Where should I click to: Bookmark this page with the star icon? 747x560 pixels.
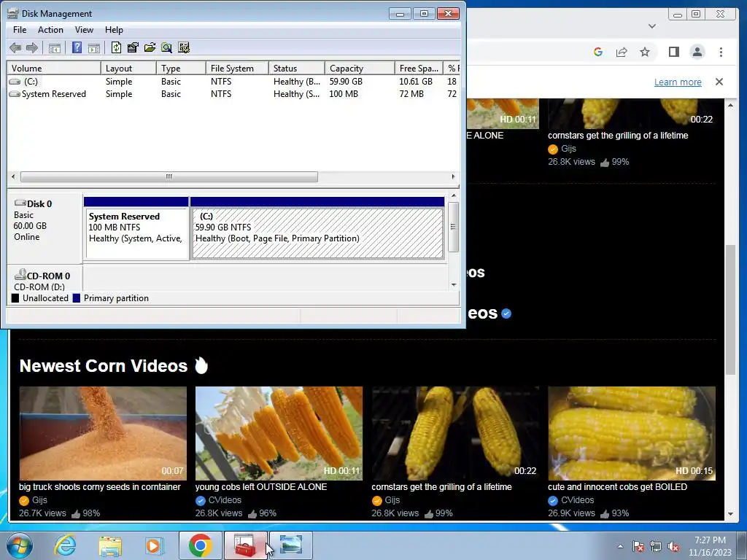point(645,52)
